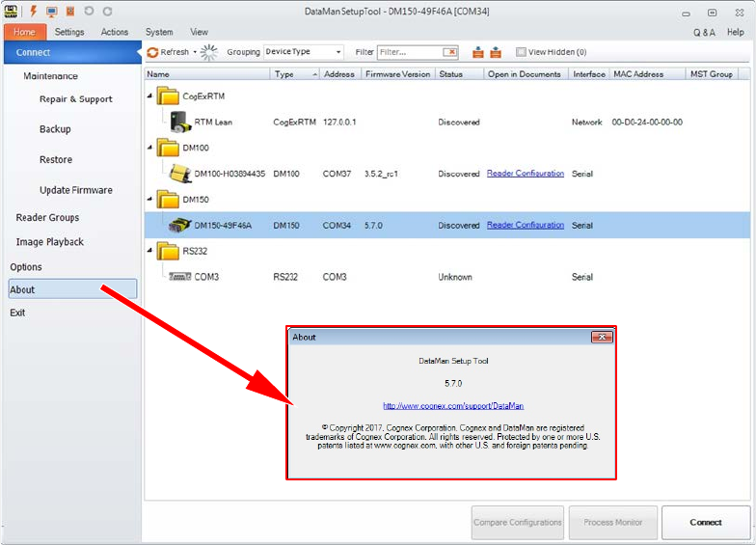This screenshot has width=756, height=545.
Task: Open the Grouping Device Type combo box
Action: click(x=303, y=52)
